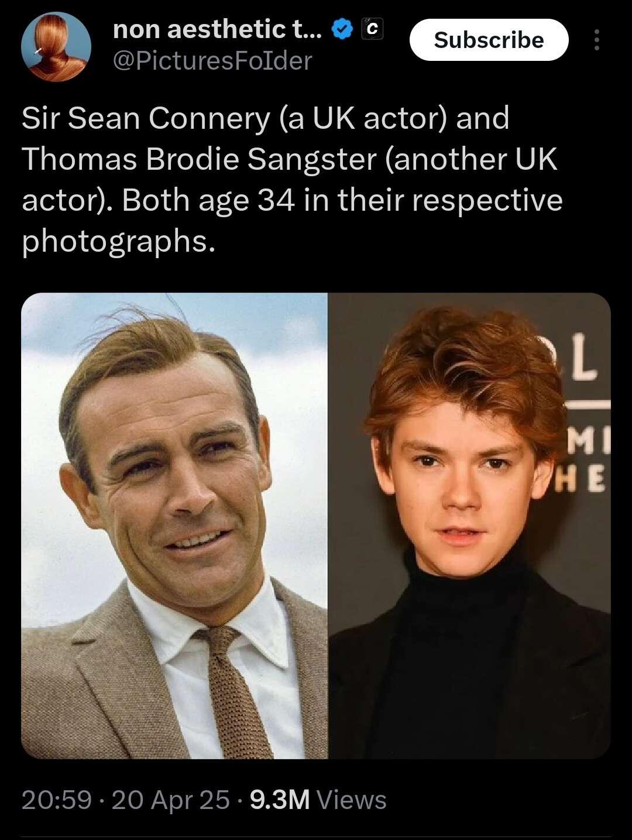Viewport: 632px width, 840px height.
Task: Click the square C affiliate badge
Action: 373,29
